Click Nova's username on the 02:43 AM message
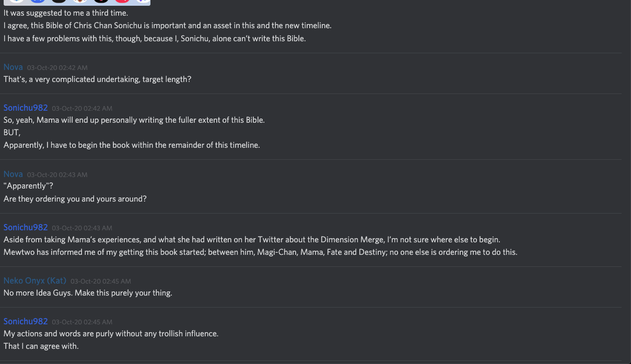The image size is (631, 364). (x=13, y=174)
